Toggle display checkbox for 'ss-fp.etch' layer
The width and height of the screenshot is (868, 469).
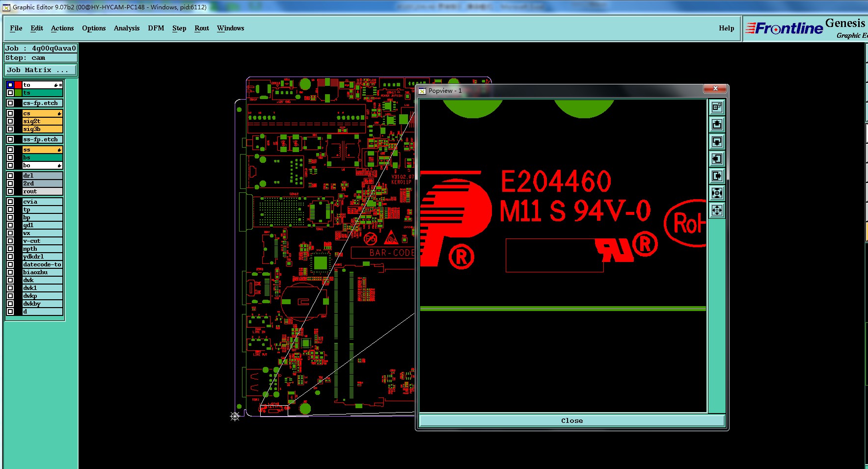tap(10, 139)
